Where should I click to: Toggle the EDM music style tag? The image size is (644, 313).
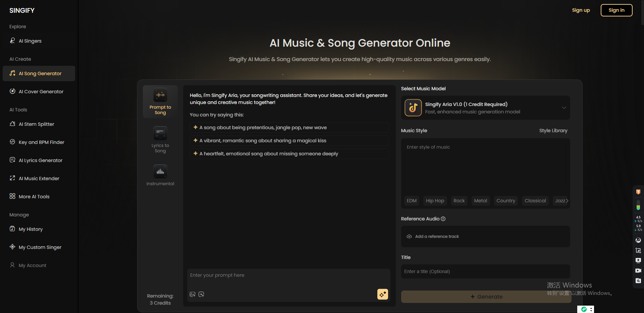point(411,200)
